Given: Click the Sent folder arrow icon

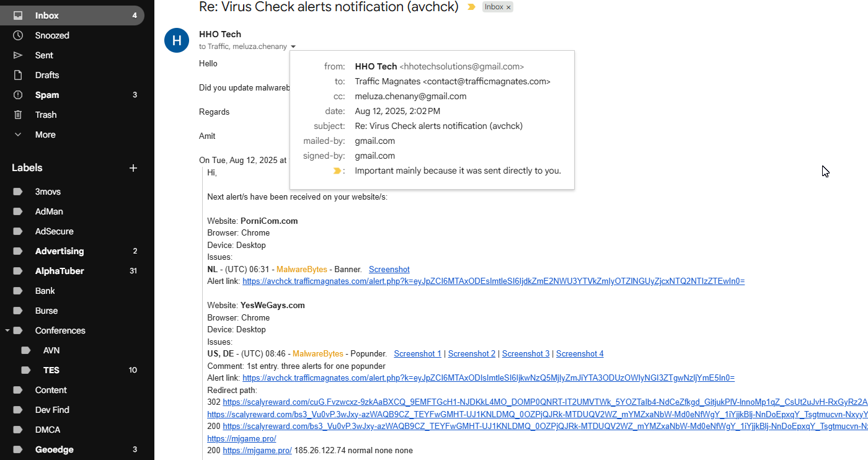Looking at the screenshot, I should pos(18,55).
